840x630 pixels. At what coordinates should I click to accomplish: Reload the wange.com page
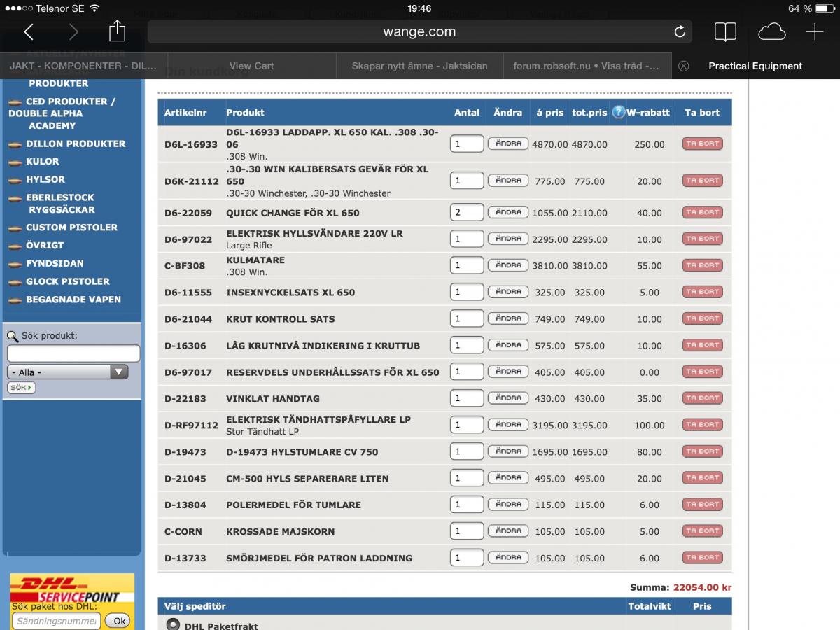tap(680, 31)
